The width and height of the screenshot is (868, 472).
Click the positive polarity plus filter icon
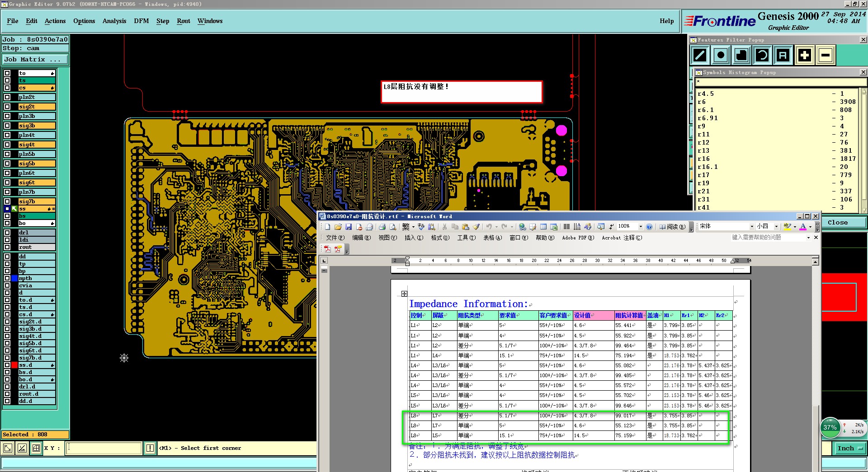tap(804, 56)
